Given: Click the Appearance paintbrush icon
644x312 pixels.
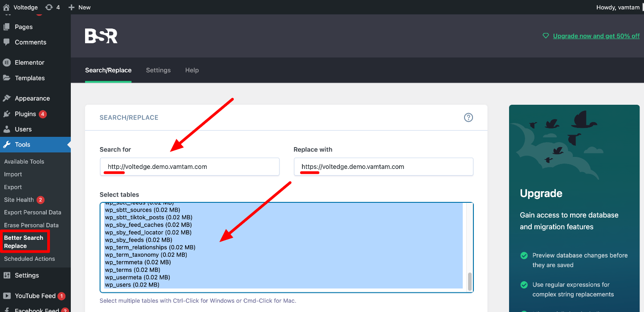Looking at the screenshot, I should coord(7,99).
